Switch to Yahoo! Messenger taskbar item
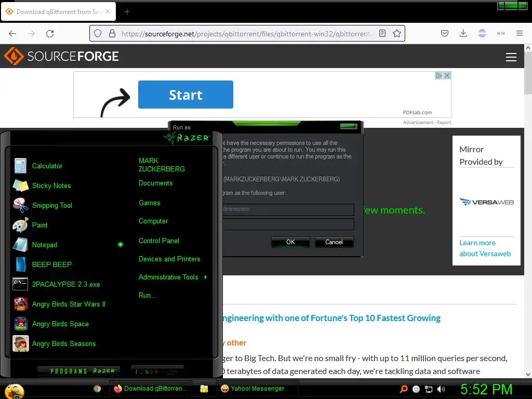The image size is (532, 399). click(x=257, y=389)
